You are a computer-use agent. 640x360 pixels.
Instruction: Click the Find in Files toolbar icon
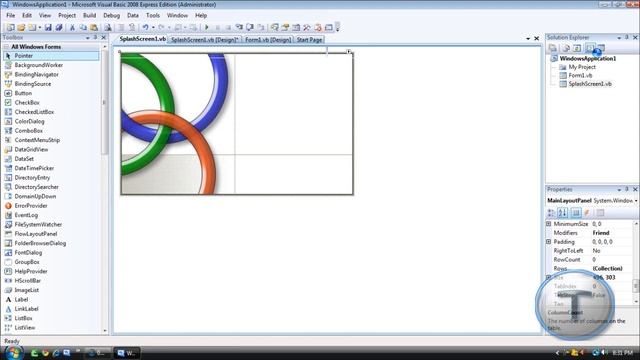coord(108,27)
